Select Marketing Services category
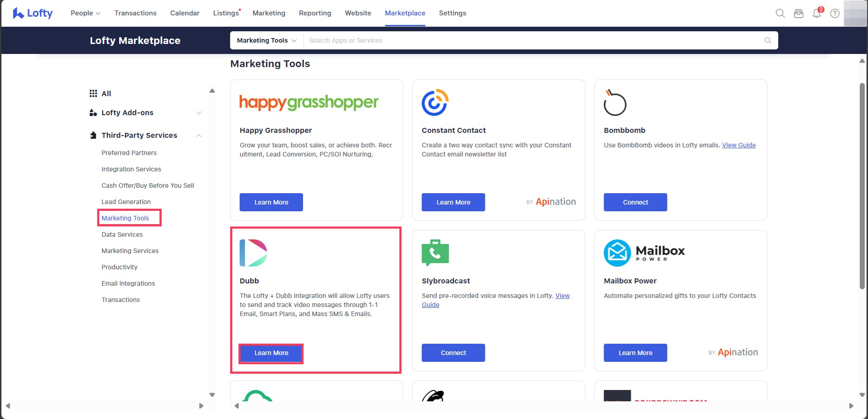The width and height of the screenshot is (868, 419). point(130,251)
